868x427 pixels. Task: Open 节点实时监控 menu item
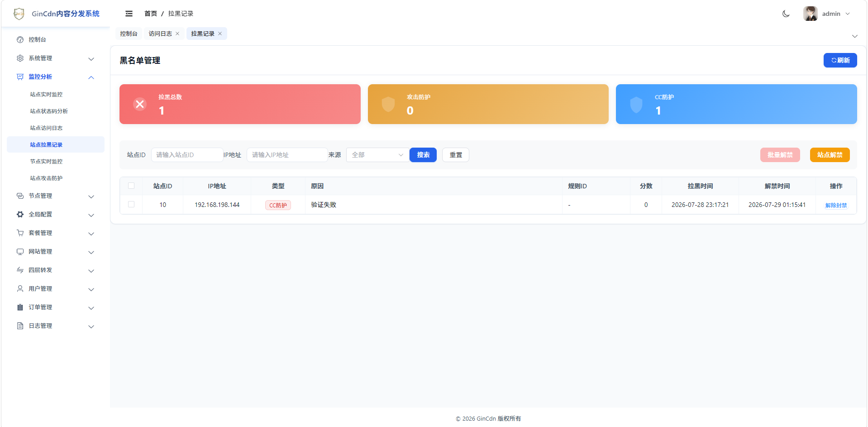[x=46, y=162]
